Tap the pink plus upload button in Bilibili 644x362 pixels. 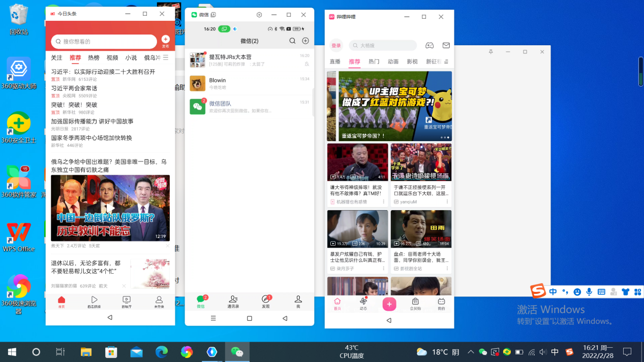[x=389, y=304]
